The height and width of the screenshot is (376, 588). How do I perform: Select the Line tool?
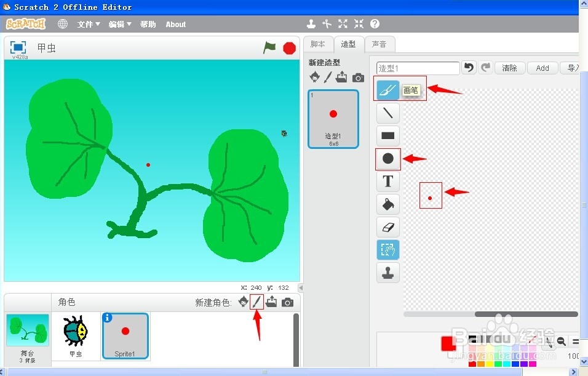pyautogui.click(x=387, y=113)
